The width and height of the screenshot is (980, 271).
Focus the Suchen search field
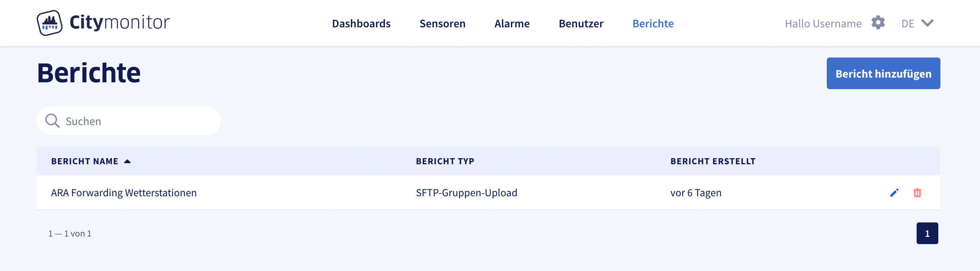[x=137, y=121]
